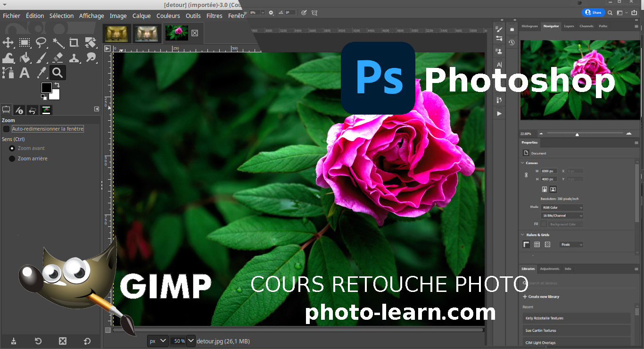Viewport: 644px width, 349px height.
Task: Choose the GIMP Text tool
Action: pyautogui.click(x=25, y=73)
